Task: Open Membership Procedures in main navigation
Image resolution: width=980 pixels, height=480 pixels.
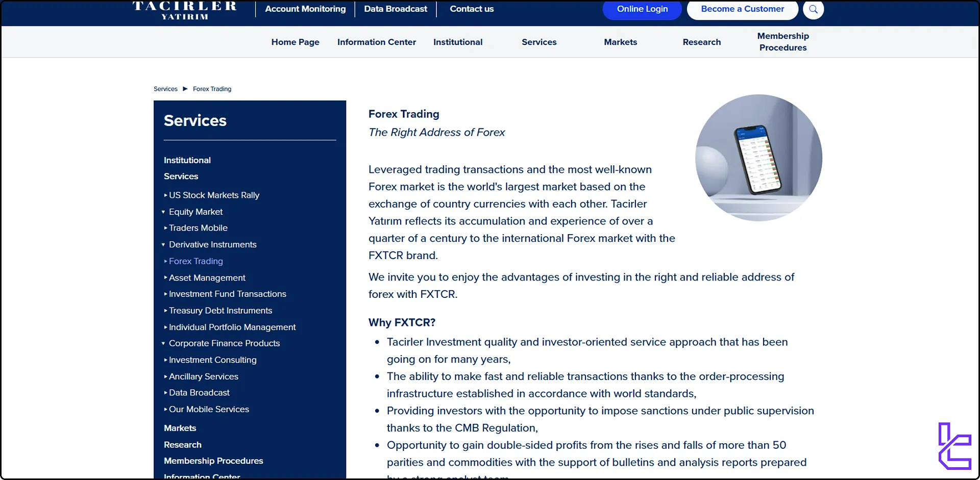Action: pyautogui.click(x=783, y=42)
